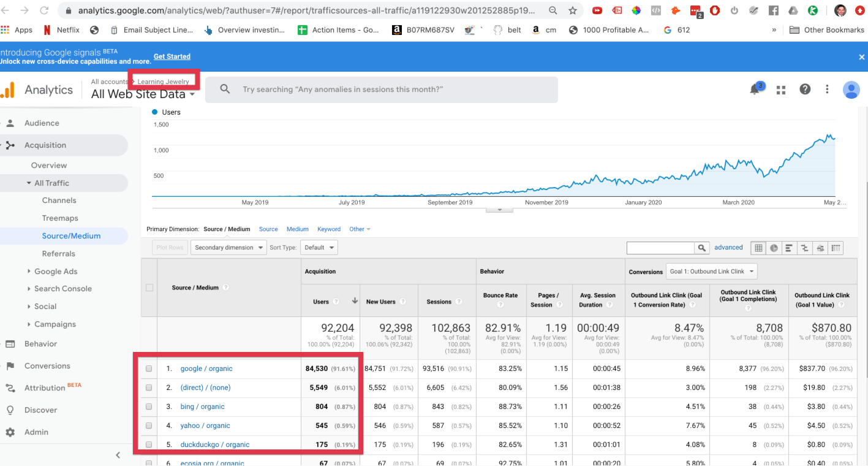Sort by the Sessions column header
The image size is (868, 466).
pos(439,302)
